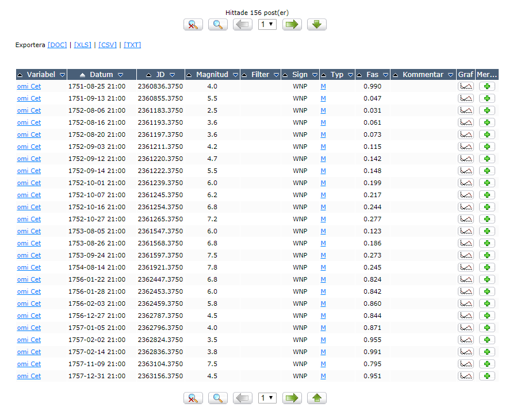Export results as XLS
Viewport: 532px width, 415px height.
coord(83,45)
